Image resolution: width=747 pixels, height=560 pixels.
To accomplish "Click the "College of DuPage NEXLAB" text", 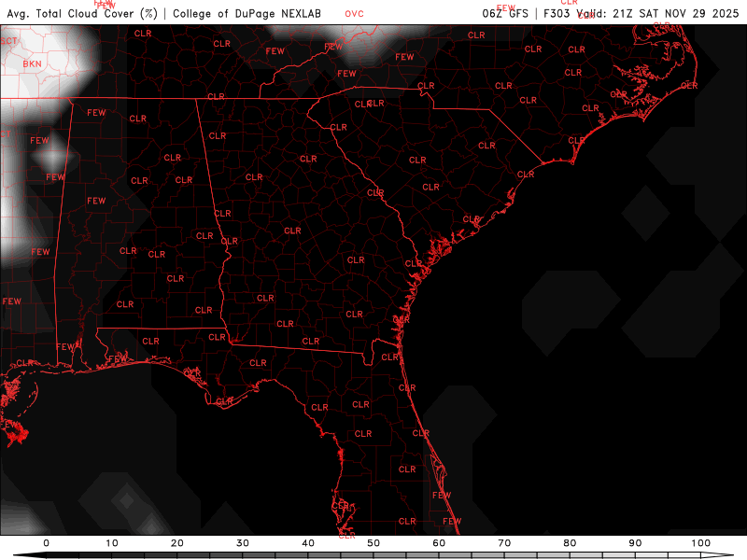I will click(247, 13).
